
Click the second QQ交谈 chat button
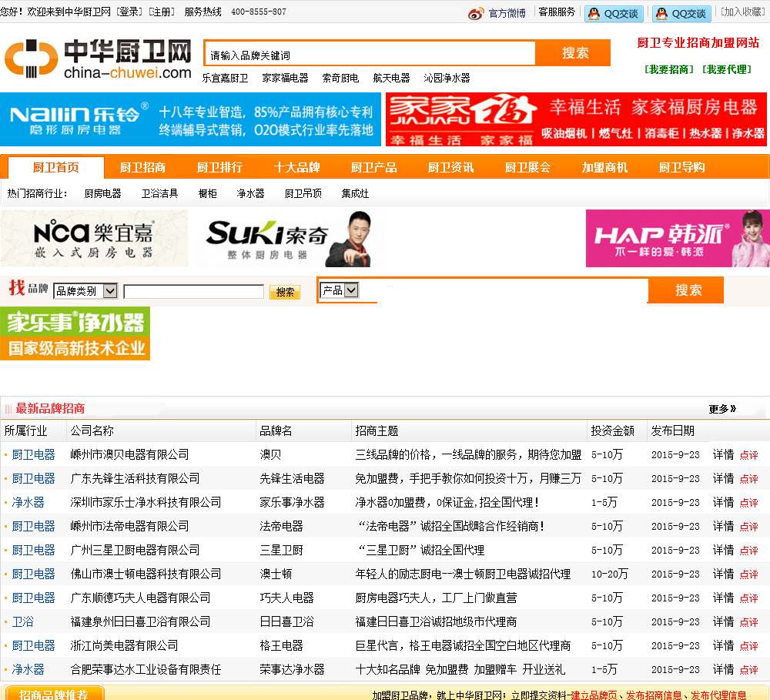(681, 13)
